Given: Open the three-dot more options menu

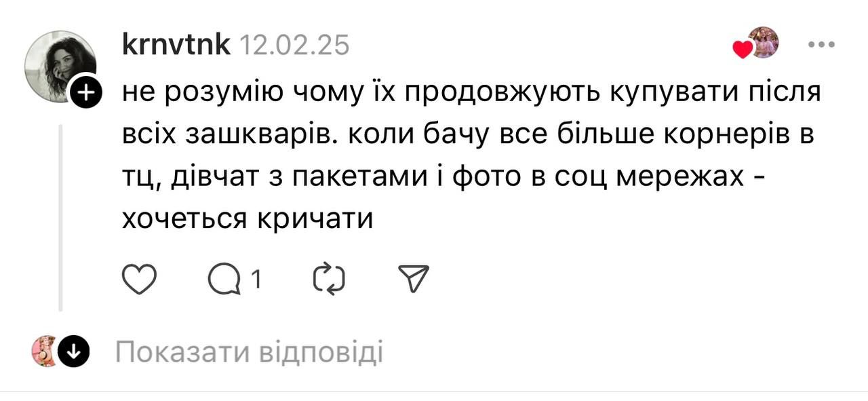Looking at the screenshot, I should pos(821,45).
